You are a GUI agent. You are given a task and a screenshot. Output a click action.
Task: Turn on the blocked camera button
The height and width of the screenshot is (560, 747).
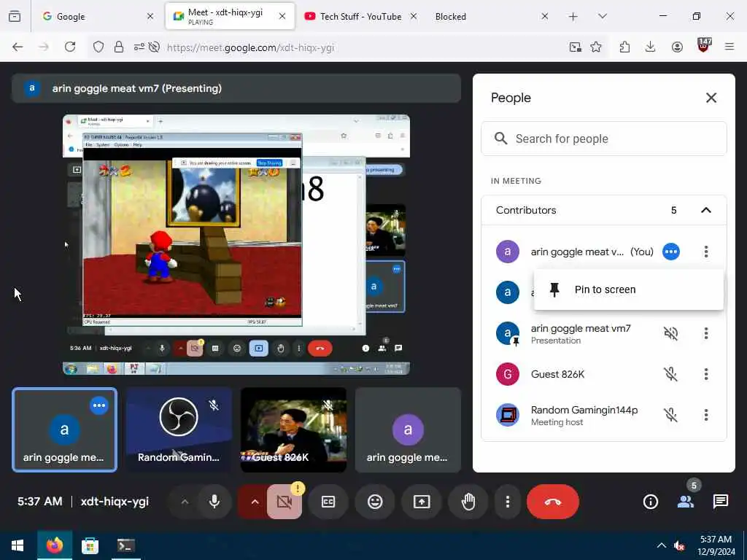tap(285, 502)
